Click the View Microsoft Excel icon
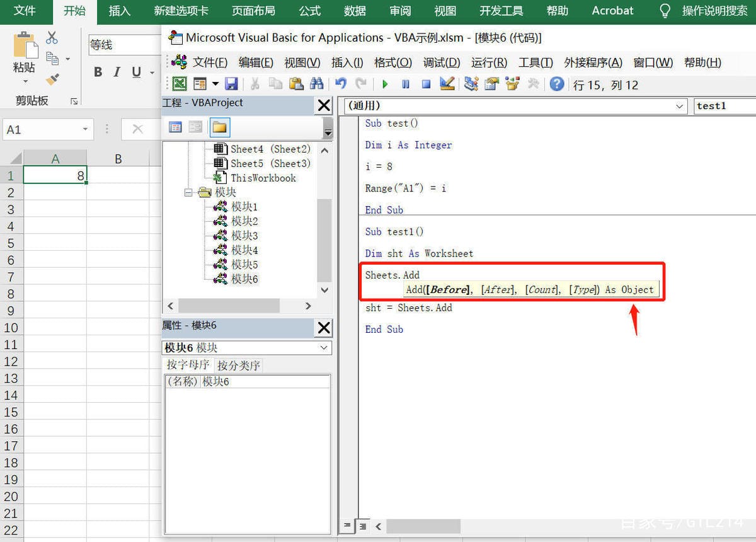 click(180, 83)
